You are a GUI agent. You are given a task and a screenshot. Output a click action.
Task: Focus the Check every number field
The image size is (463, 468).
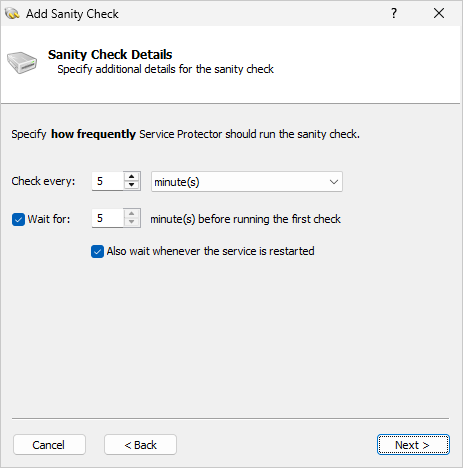(x=108, y=181)
